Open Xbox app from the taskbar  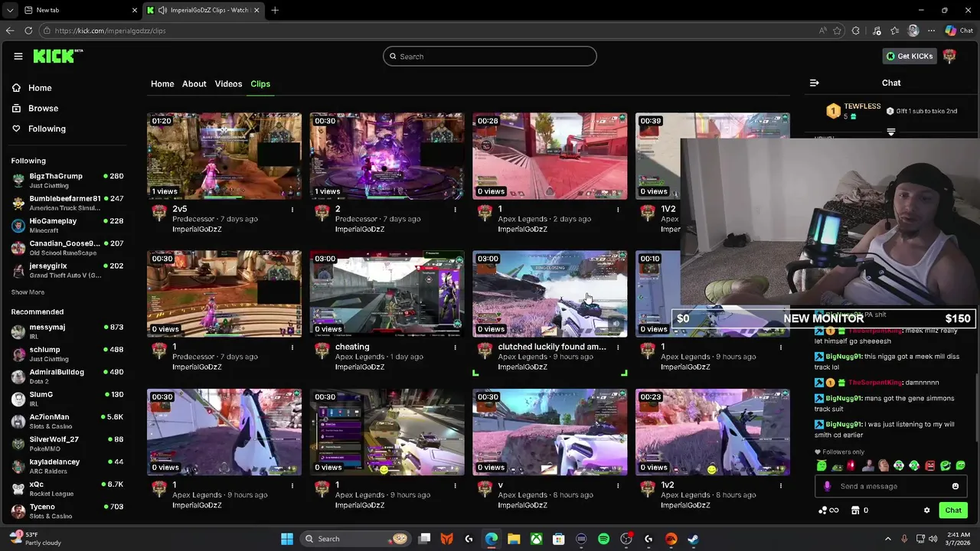[536, 539]
